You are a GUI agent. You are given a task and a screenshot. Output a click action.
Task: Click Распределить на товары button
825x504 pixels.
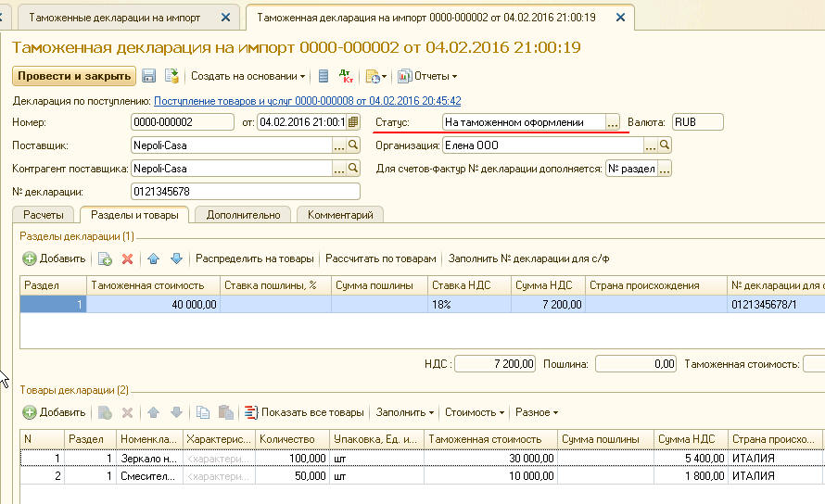click(255, 258)
